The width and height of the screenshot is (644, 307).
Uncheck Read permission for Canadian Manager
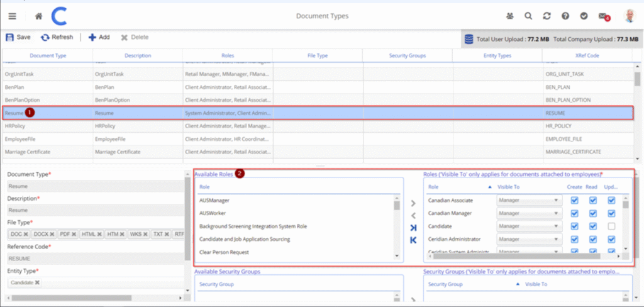[592, 214]
